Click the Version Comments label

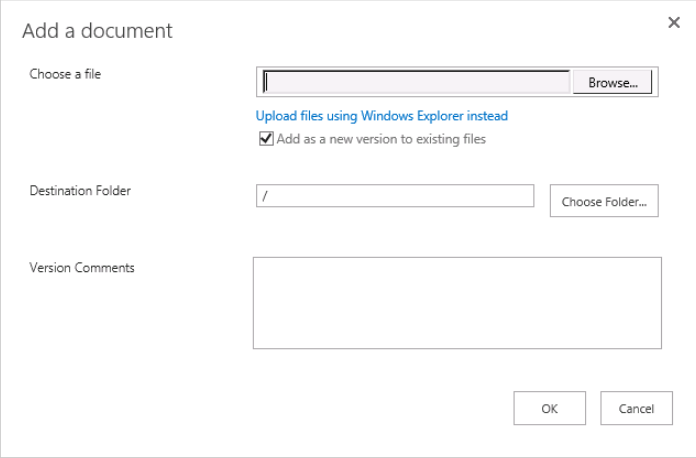point(82,267)
